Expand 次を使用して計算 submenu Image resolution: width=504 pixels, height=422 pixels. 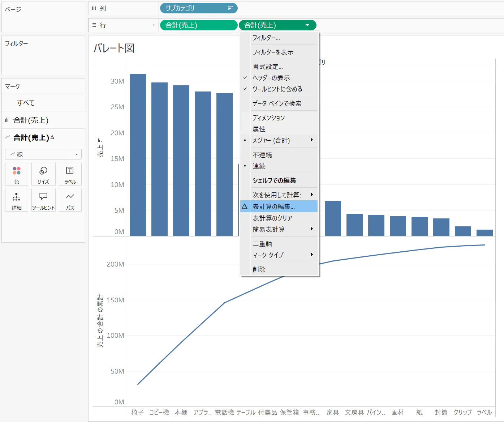pyautogui.click(x=279, y=195)
